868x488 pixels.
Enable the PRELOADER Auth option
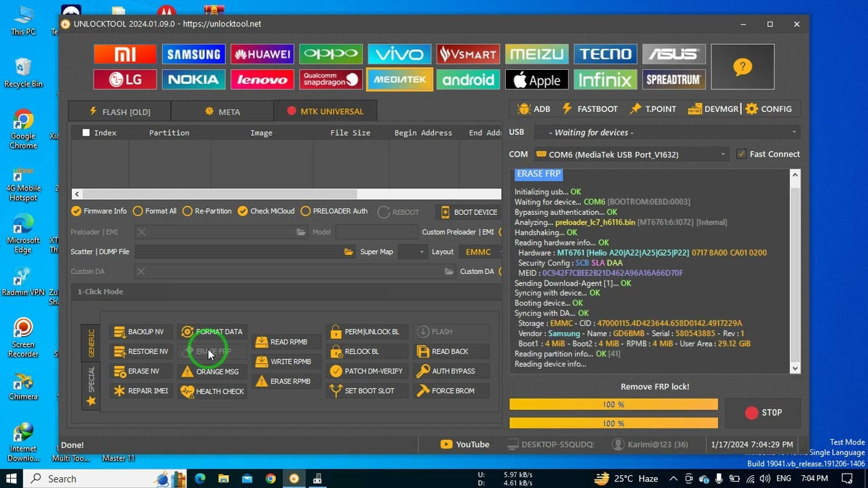[x=334, y=211]
